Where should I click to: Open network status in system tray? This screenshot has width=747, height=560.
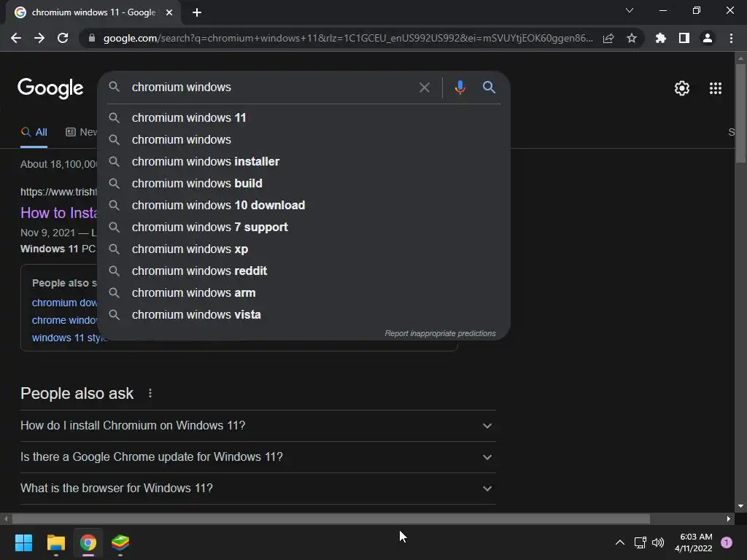(x=640, y=542)
